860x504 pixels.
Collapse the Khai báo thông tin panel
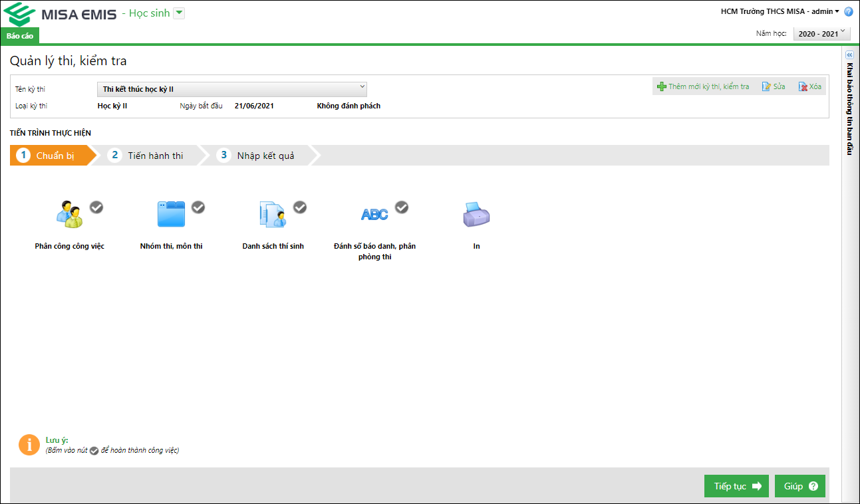[x=849, y=55]
